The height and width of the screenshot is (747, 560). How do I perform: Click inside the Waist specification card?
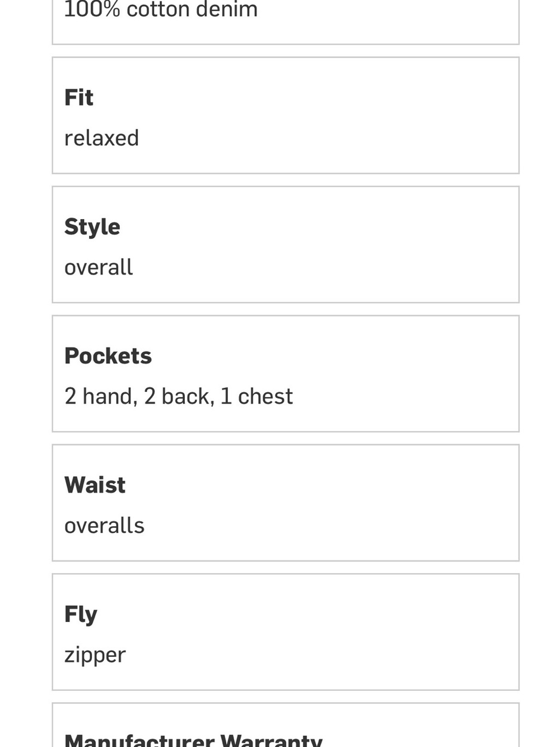[x=286, y=503]
